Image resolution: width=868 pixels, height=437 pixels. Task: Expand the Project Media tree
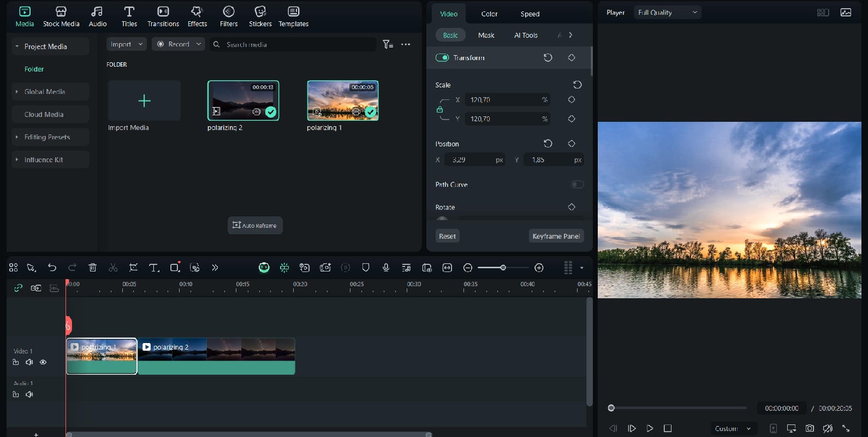tap(17, 46)
